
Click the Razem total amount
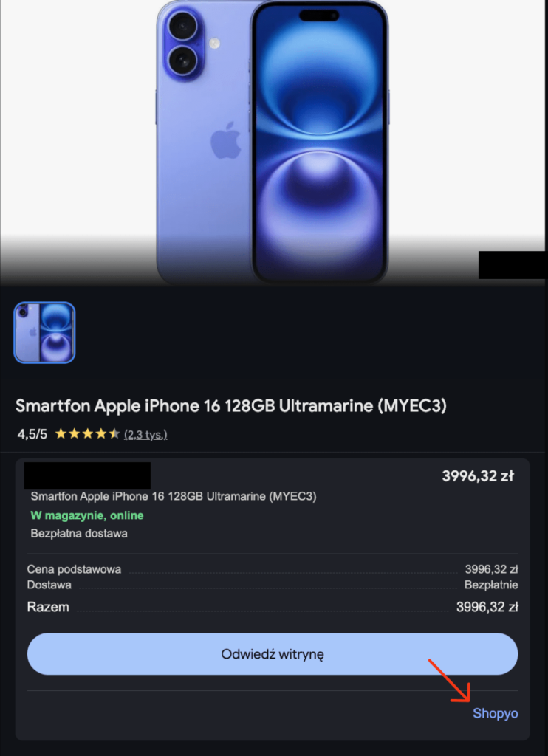click(487, 607)
